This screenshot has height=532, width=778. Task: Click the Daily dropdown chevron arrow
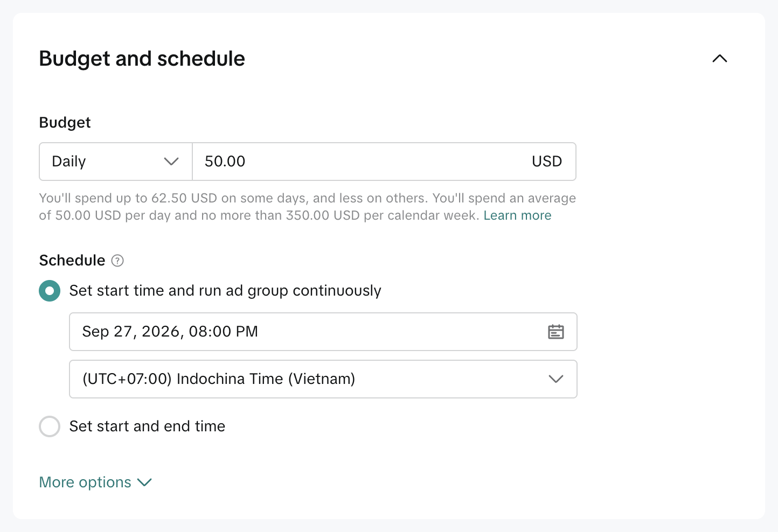(x=171, y=162)
